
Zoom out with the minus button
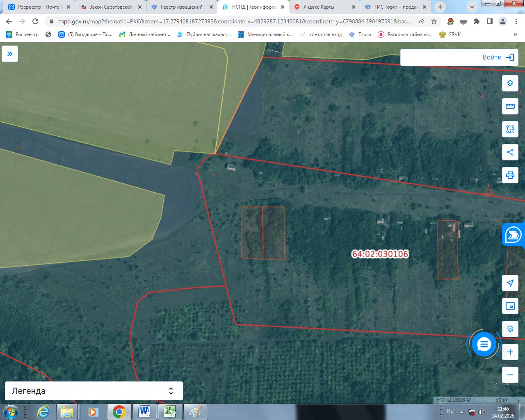(510, 375)
